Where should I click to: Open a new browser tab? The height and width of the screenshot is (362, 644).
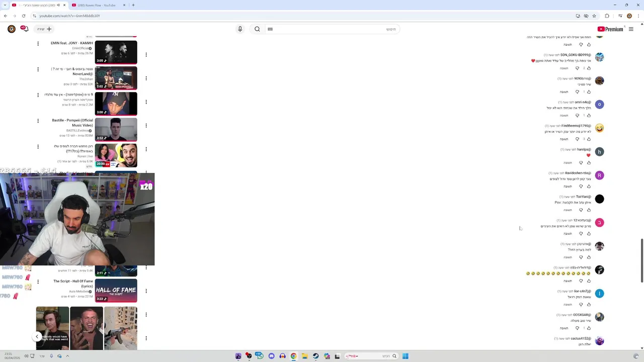(133, 5)
